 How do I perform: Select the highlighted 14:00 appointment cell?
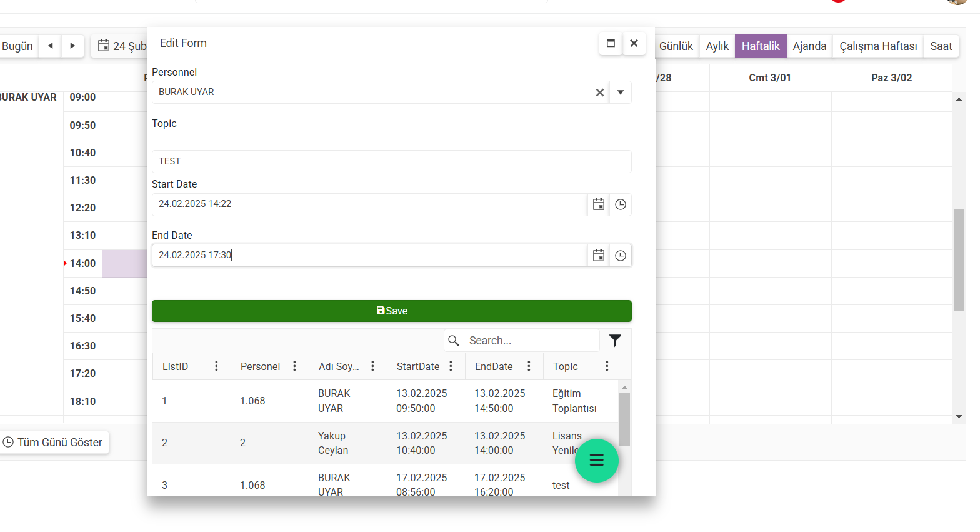125,263
